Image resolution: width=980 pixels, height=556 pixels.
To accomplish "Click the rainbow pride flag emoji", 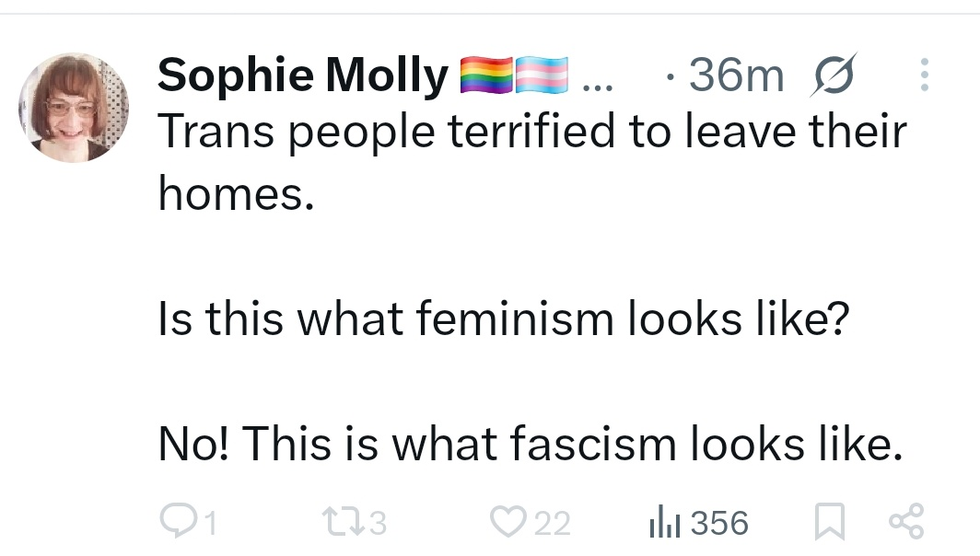I will coord(486,75).
